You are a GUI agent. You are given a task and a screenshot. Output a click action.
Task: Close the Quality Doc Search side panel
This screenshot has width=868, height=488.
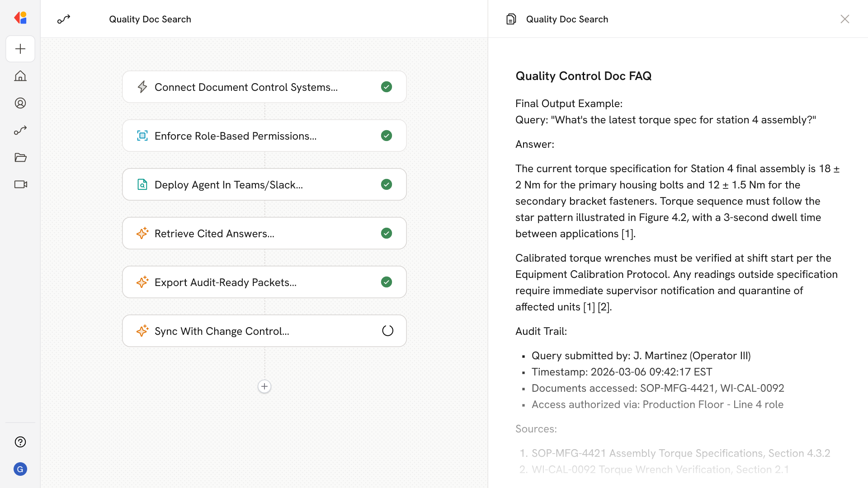pos(844,19)
